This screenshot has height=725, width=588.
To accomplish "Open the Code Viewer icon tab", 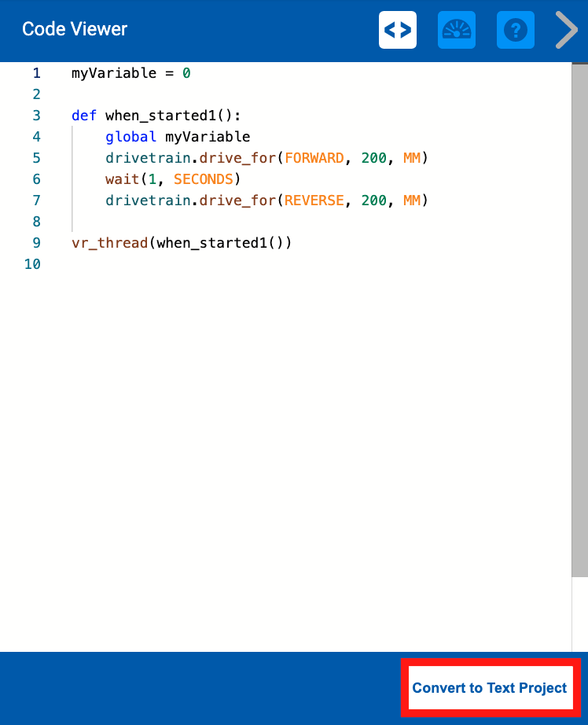I will point(398,30).
